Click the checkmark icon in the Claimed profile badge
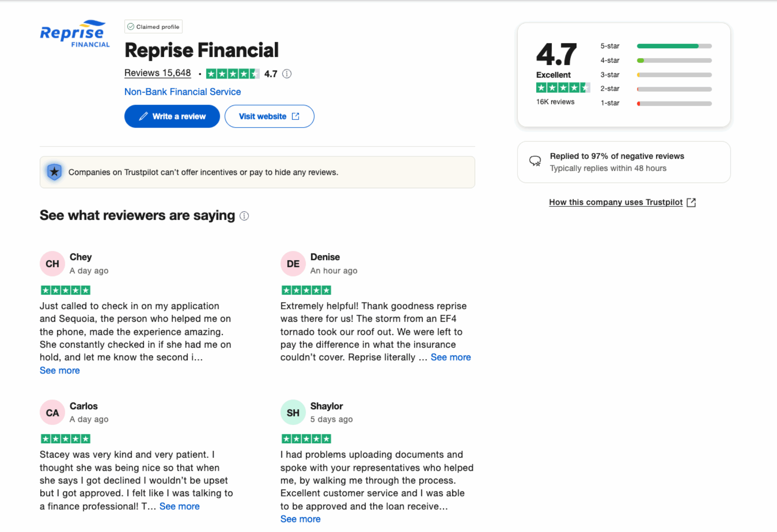Image resolution: width=777 pixels, height=532 pixels. click(x=131, y=26)
